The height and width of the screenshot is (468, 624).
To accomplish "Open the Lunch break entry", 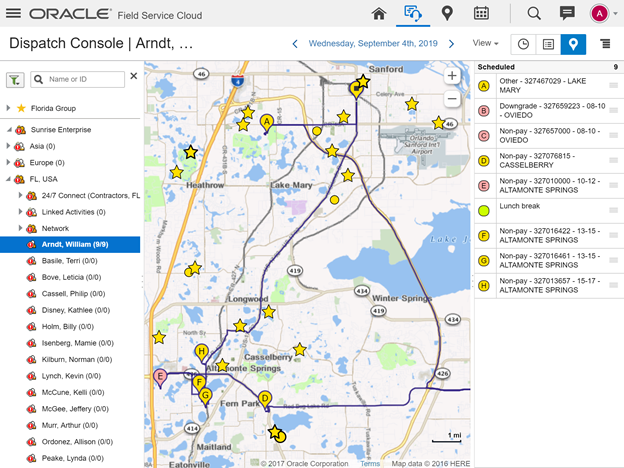I will (549, 211).
